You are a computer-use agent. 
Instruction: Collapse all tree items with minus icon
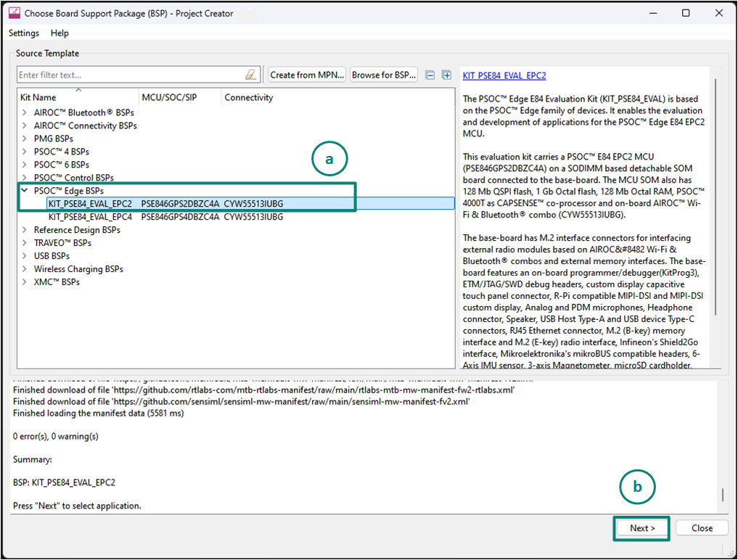coord(430,75)
